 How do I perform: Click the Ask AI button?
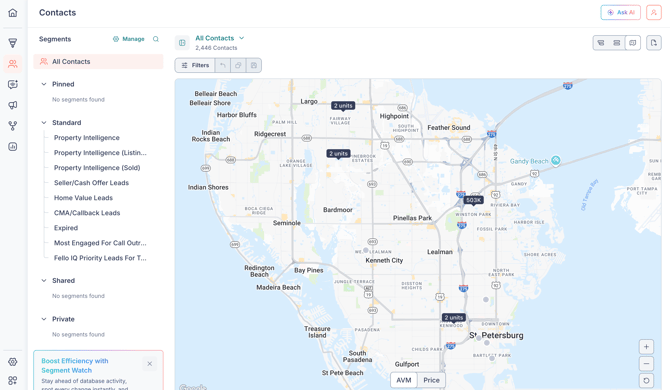tap(620, 12)
